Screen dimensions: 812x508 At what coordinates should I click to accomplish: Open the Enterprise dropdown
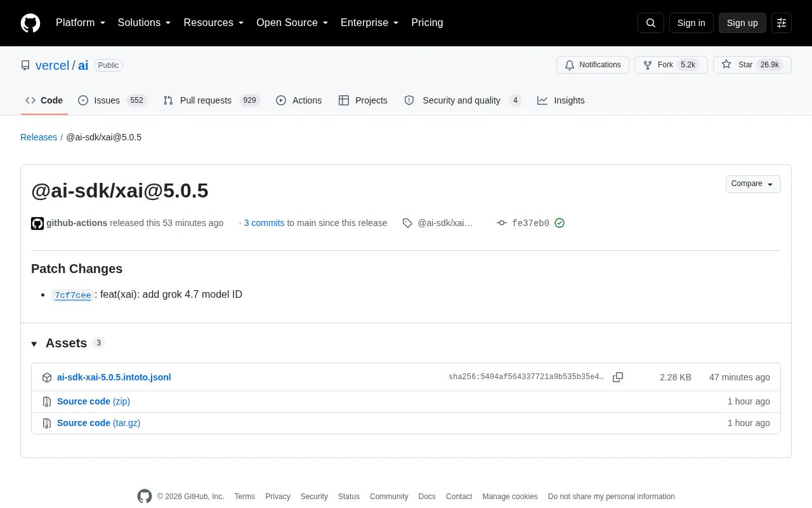pos(370,23)
